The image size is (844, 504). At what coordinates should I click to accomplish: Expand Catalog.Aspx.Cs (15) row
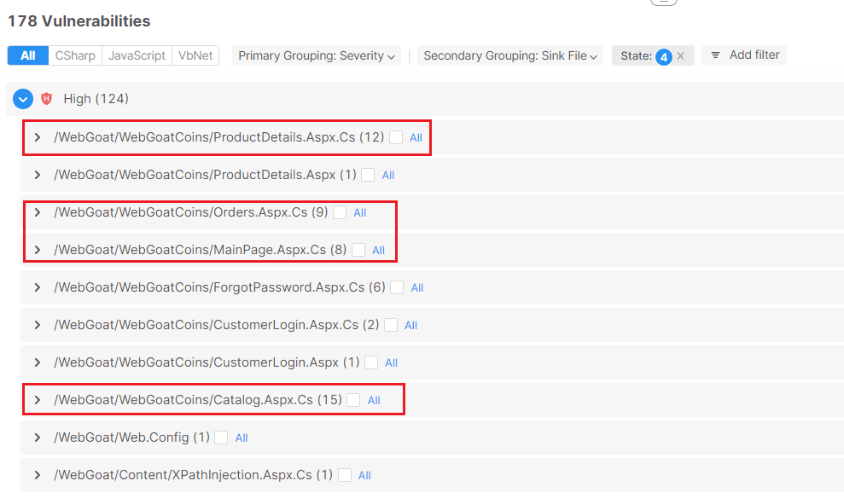click(x=38, y=400)
